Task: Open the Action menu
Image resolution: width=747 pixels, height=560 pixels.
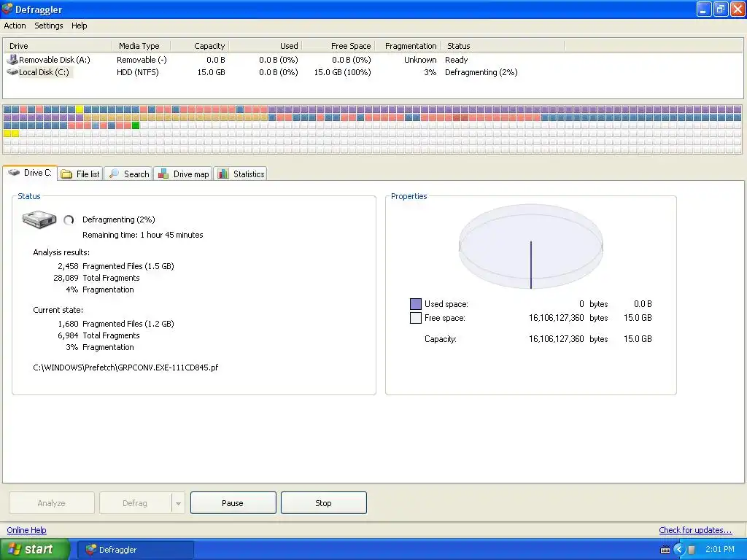Action: [15, 26]
